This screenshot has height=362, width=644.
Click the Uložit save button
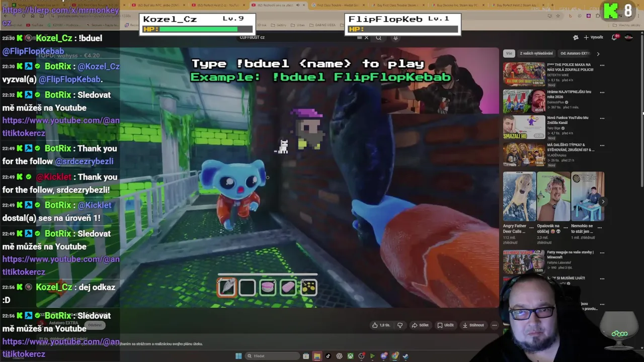446,325
